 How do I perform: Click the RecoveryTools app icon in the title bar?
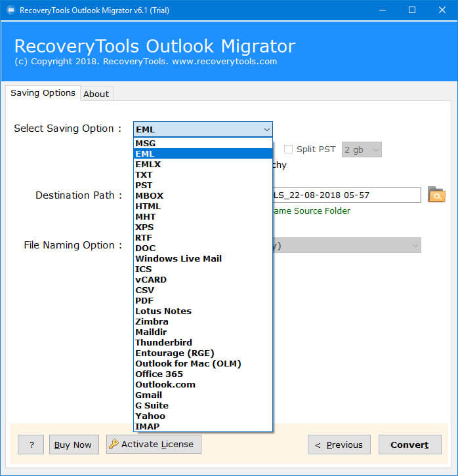coord(11,10)
